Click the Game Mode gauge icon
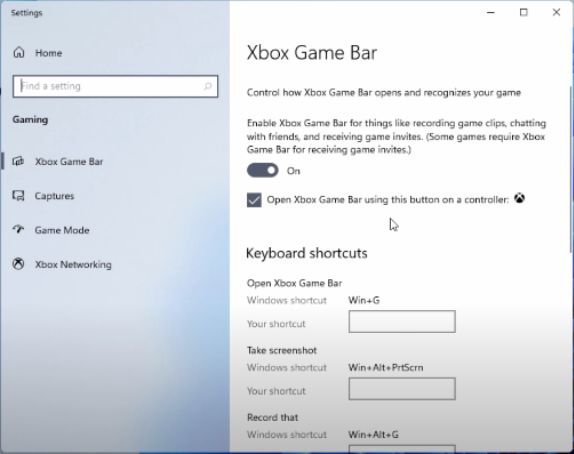The width and height of the screenshot is (574, 454). [x=18, y=230]
